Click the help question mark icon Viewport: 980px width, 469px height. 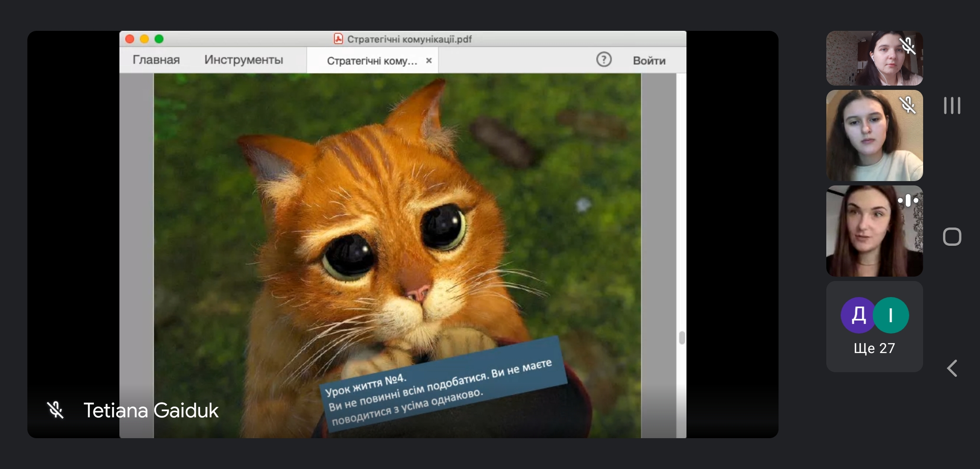tap(604, 59)
